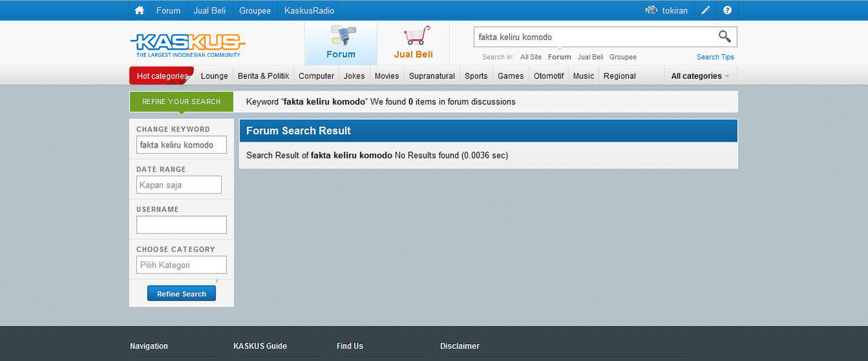
Task: Open Forum in the top blue bar
Action: pos(168,10)
